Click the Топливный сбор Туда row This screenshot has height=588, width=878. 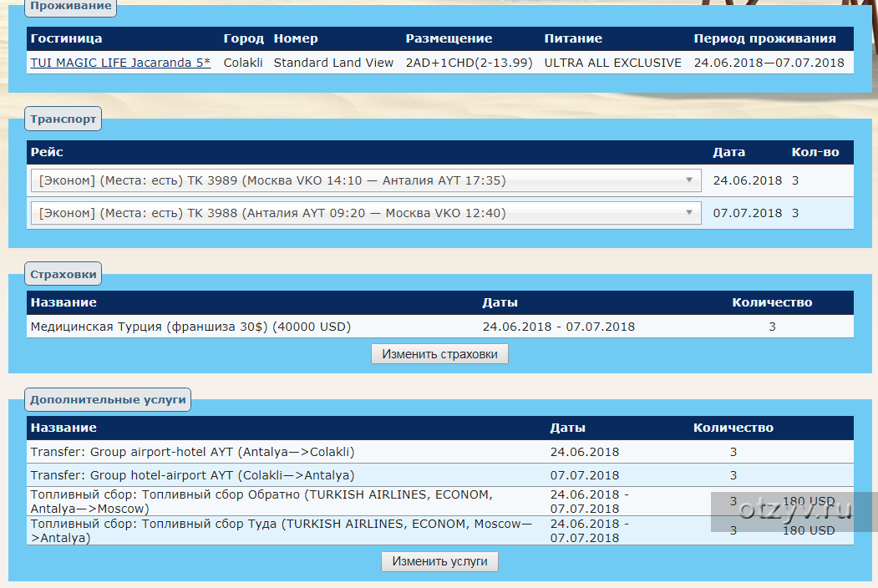[439, 531]
